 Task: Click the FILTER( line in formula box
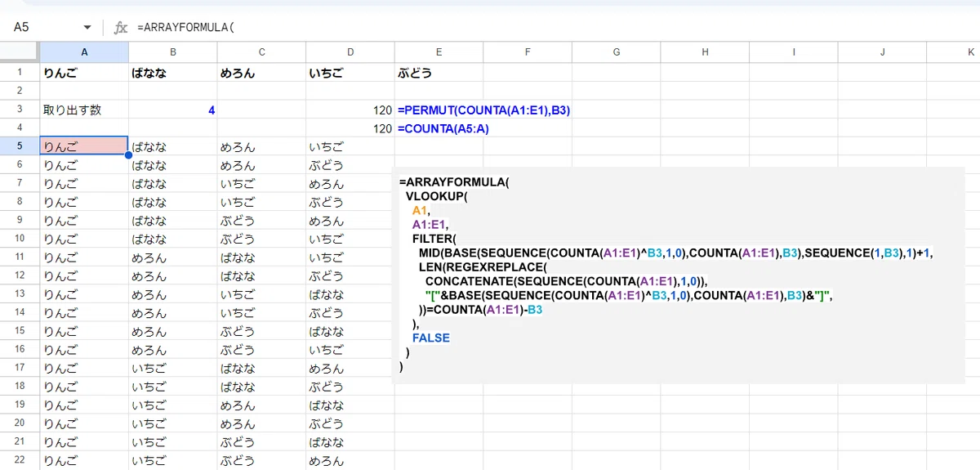tap(434, 239)
